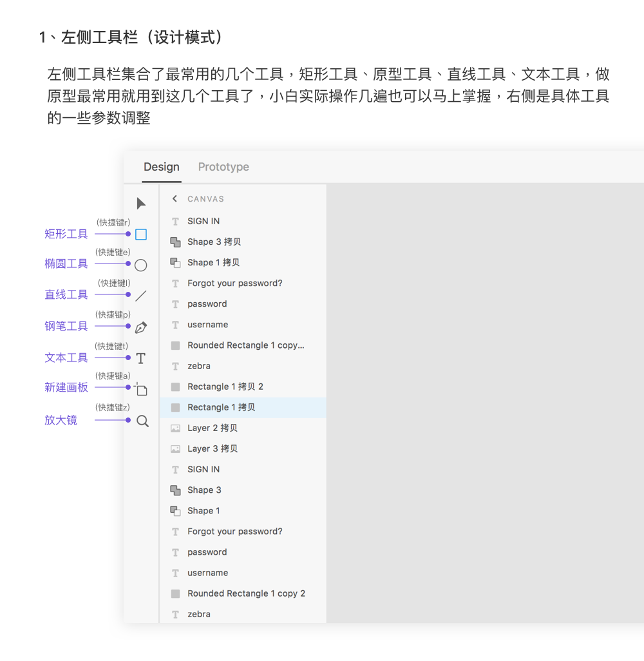644x661 pixels.
Task: Select the Shape 3 拷贝 layer
Action: [x=243, y=242]
